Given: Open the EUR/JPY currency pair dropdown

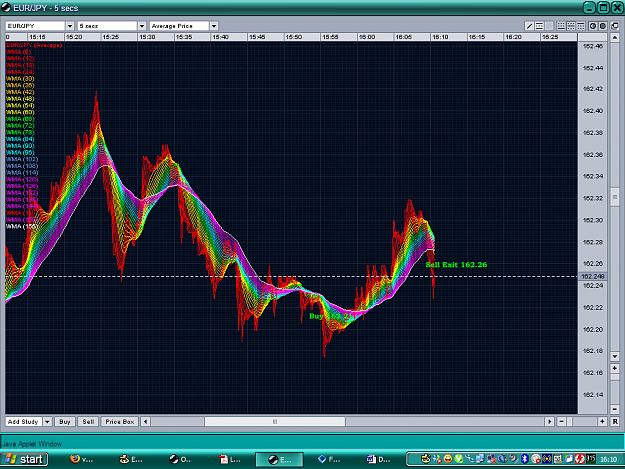Looking at the screenshot, I should pos(70,26).
